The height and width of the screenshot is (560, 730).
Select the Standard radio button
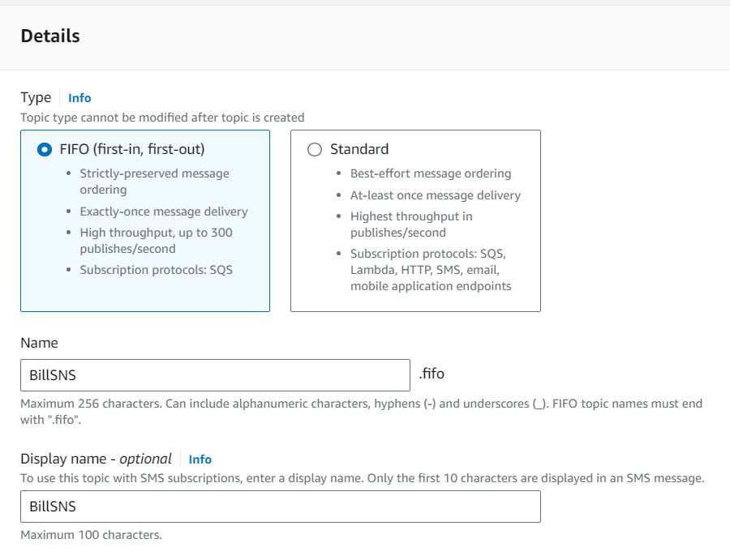(x=315, y=150)
